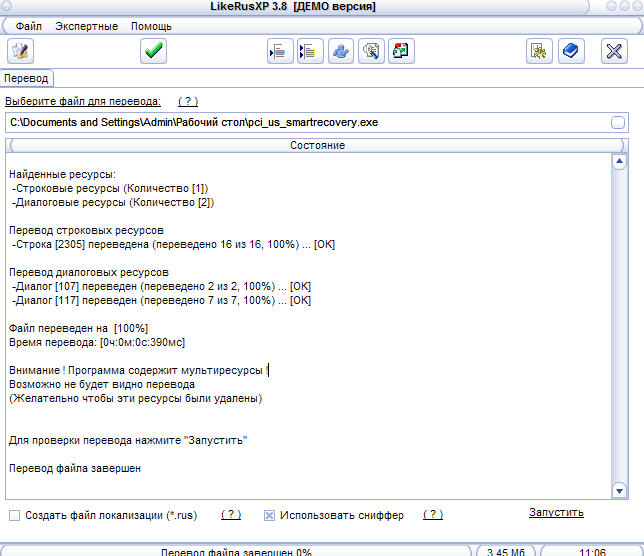
Task: Click help (?) beside sniffer option
Action: [x=433, y=515]
